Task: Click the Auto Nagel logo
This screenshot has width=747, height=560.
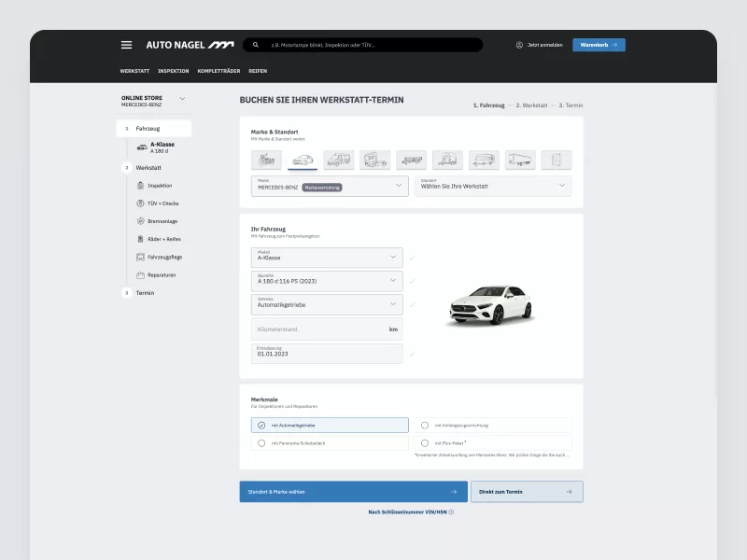Action: tap(190, 45)
